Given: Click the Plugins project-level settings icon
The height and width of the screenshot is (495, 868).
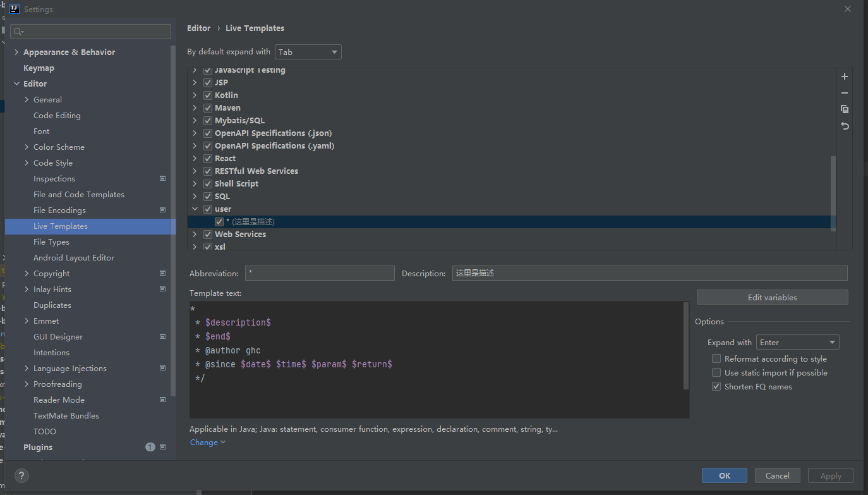Looking at the screenshot, I should (x=162, y=447).
